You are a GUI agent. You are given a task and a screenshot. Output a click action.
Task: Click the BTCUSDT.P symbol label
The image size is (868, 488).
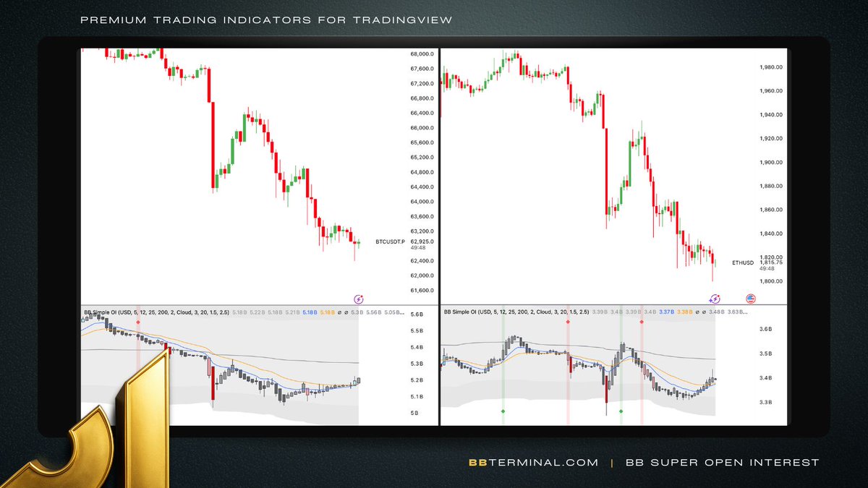point(390,241)
